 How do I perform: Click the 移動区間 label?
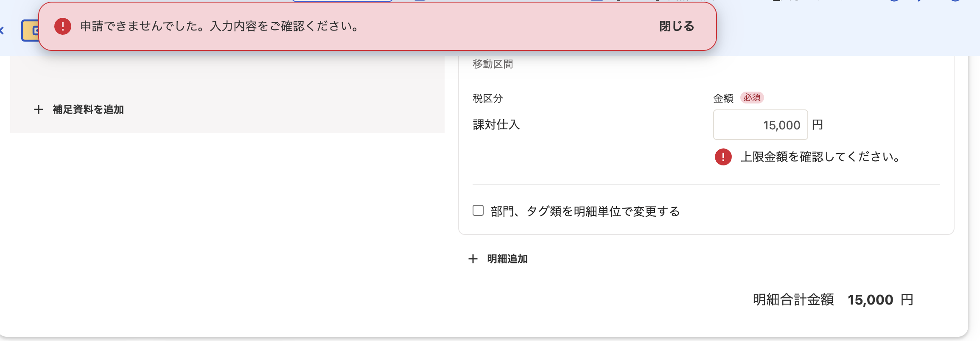click(x=493, y=64)
